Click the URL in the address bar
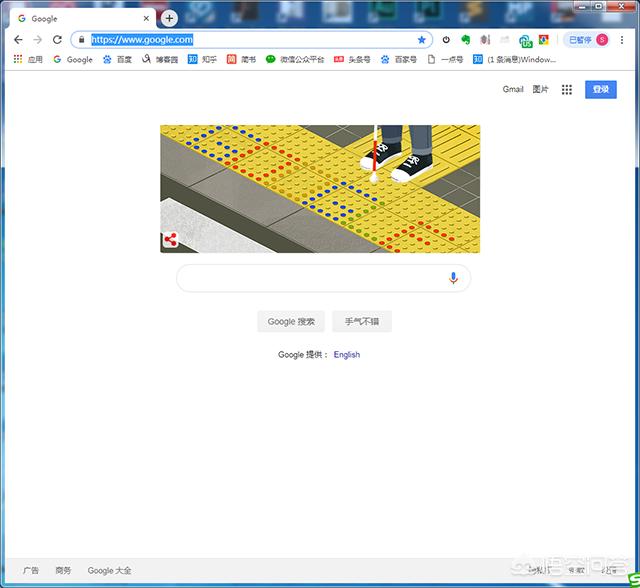The width and height of the screenshot is (640, 588). [x=142, y=40]
